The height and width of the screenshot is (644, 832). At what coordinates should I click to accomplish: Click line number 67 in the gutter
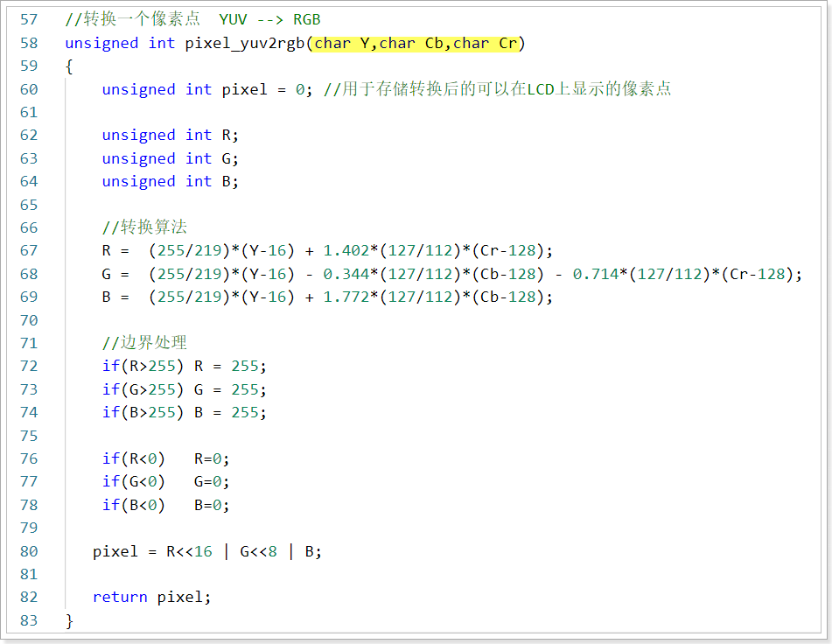tap(29, 250)
